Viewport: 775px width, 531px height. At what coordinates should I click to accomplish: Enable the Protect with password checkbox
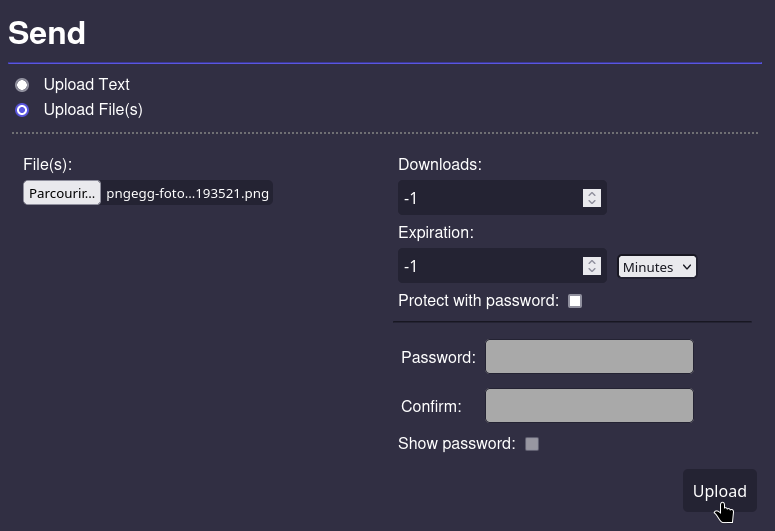[575, 301]
